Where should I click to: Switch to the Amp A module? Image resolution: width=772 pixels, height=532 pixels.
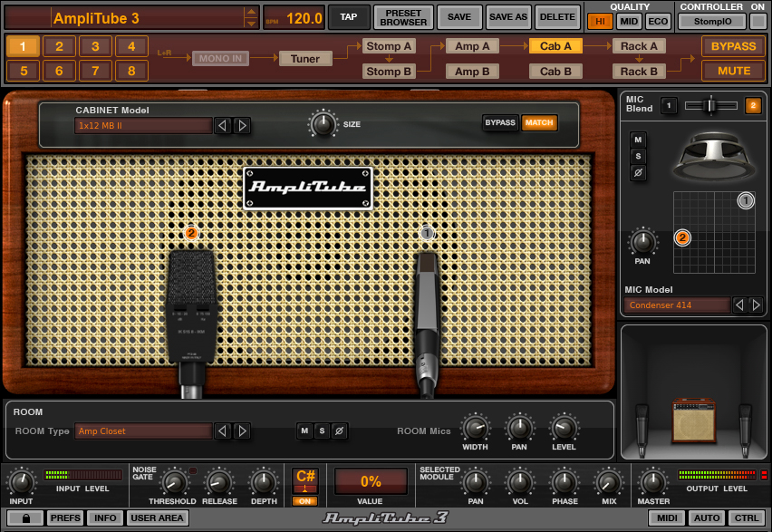(x=472, y=46)
